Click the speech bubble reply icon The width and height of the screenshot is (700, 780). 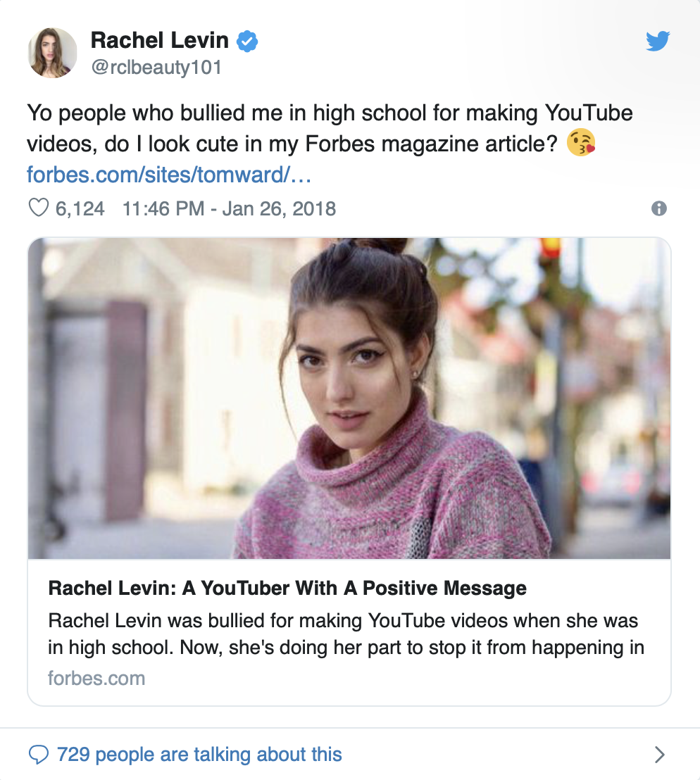click(x=38, y=755)
